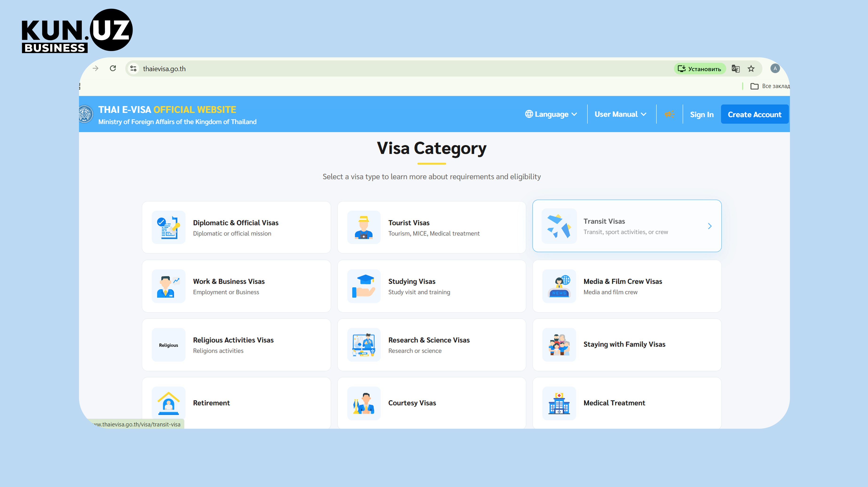Open Staying with Family Visas title
Screen dimensions: 868x487
click(624, 344)
